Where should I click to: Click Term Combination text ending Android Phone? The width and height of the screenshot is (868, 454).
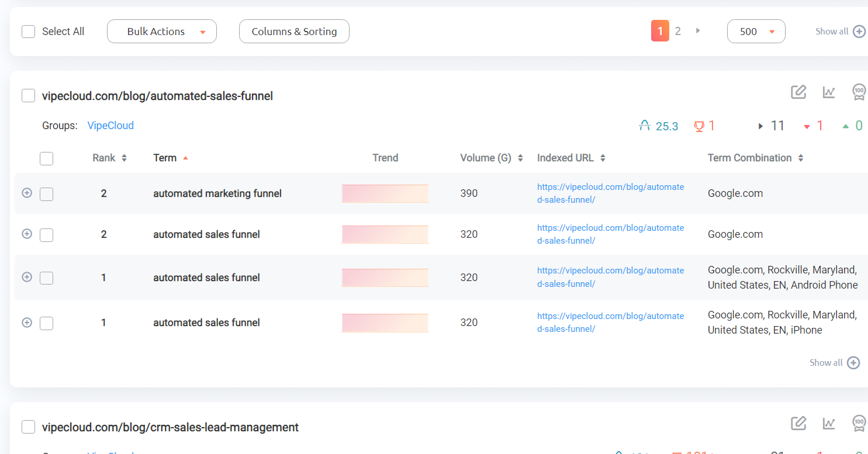(x=783, y=278)
